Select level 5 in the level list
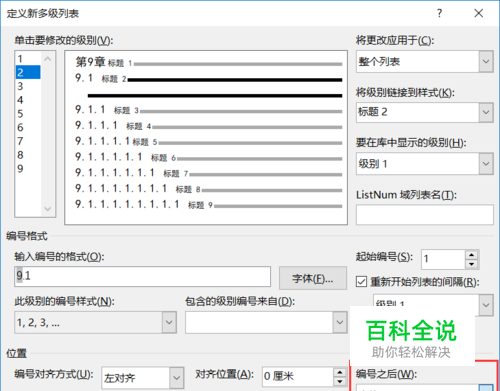500x391 pixels. click(28, 114)
